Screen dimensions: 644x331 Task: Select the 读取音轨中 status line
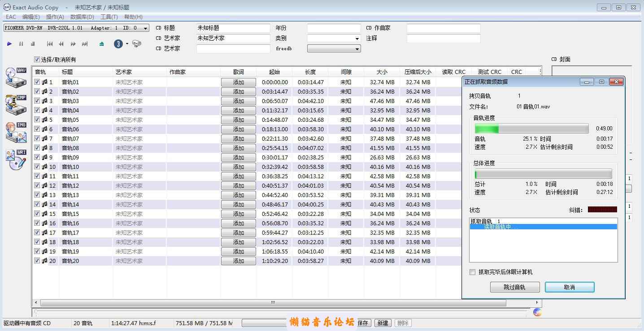543,227
